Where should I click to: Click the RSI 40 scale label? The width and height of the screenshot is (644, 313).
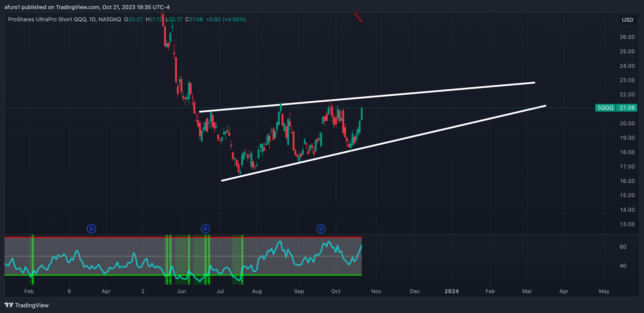point(623,266)
